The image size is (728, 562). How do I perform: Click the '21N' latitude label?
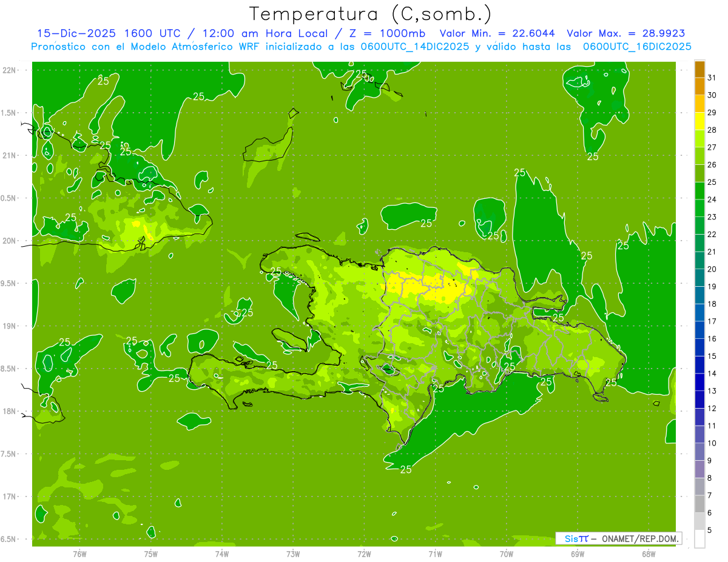tap(10, 155)
